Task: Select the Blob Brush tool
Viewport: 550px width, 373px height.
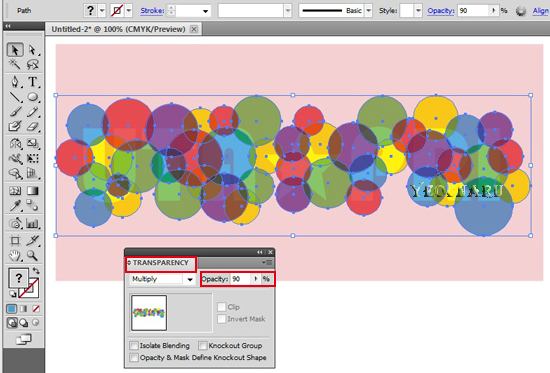Action: pyautogui.click(x=15, y=126)
